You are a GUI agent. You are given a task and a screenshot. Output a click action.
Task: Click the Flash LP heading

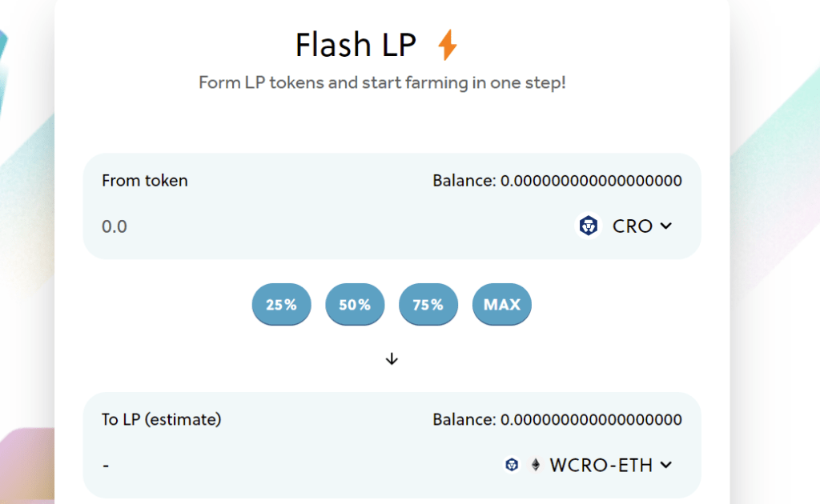356,46
